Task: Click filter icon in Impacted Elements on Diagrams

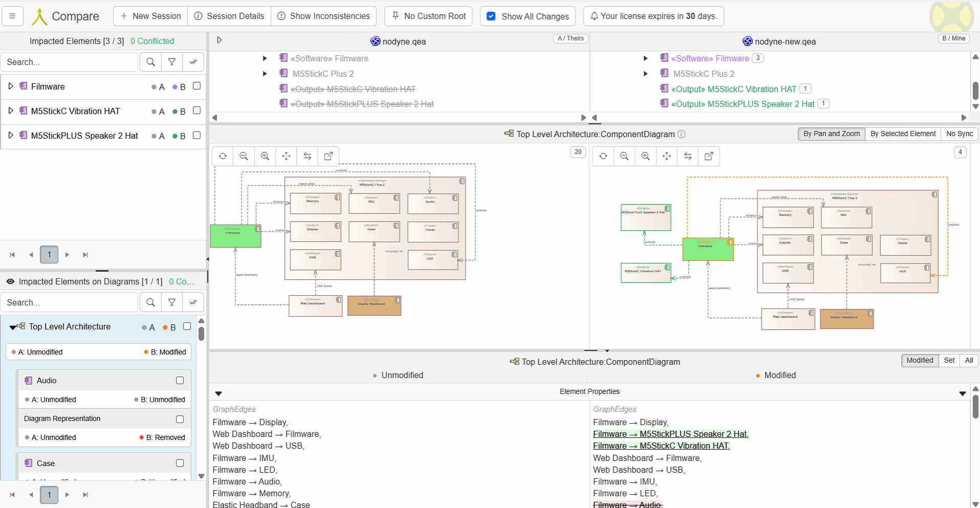Action: pos(172,302)
